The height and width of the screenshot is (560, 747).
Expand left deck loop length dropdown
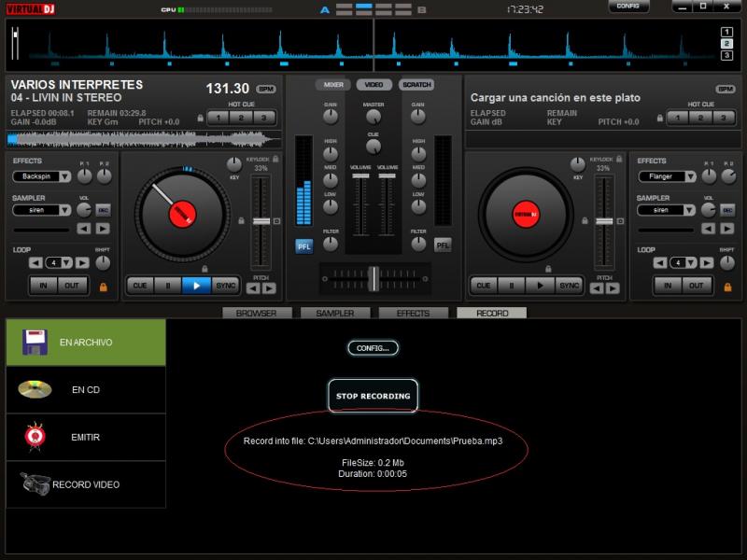point(66,263)
